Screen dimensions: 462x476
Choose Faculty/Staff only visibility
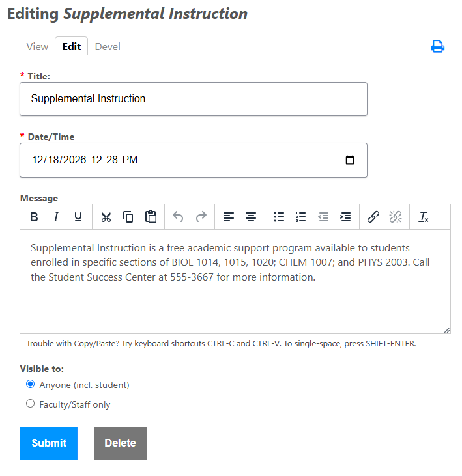(31, 404)
